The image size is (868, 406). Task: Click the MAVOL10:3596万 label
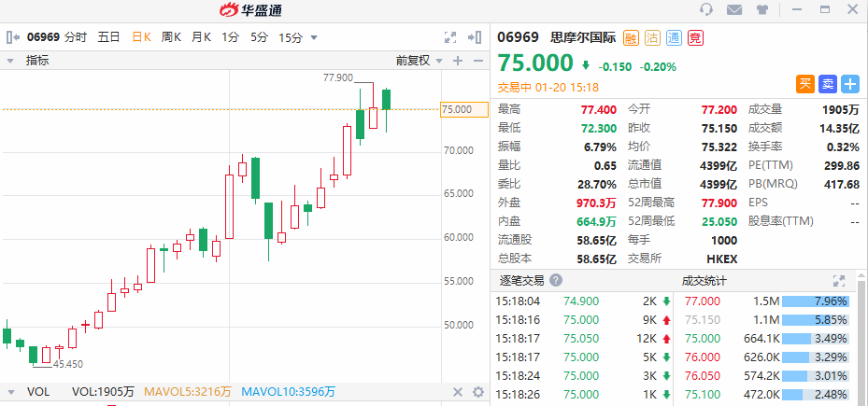289,392
